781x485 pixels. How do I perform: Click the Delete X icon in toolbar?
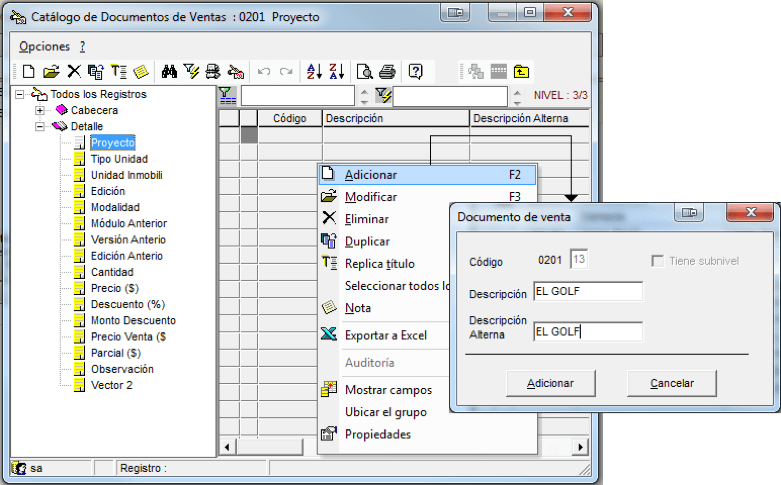(74, 71)
